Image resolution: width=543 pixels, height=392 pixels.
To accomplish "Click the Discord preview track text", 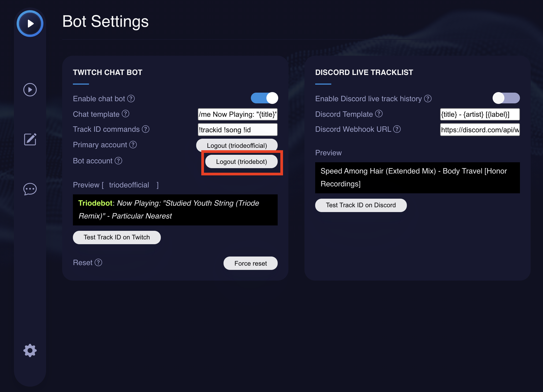I will [x=418, y=178].
